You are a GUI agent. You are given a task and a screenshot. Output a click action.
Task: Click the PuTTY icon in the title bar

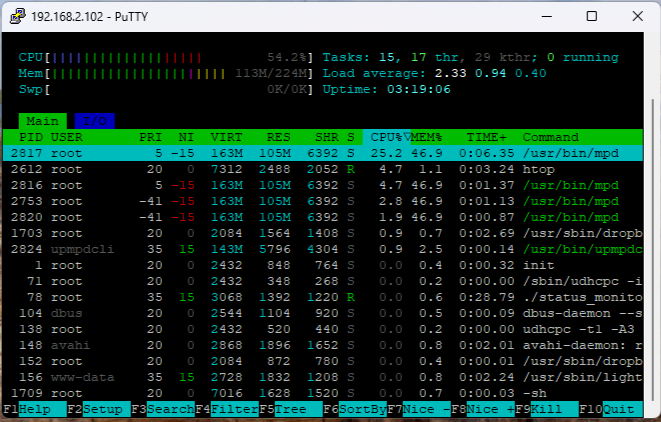click(16, 17)
